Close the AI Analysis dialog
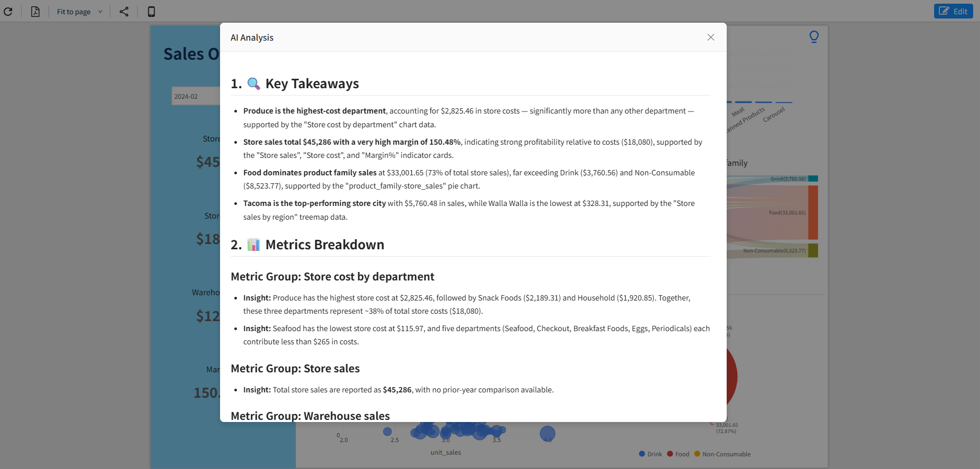The height and width of the screenshot is (469, 980). click(x=711, y=37)
